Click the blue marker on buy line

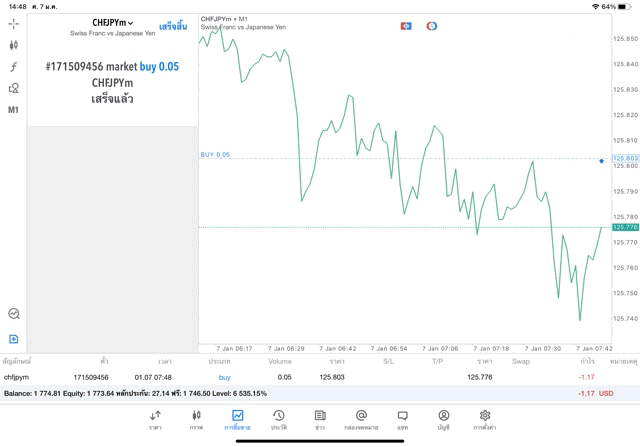601,161
